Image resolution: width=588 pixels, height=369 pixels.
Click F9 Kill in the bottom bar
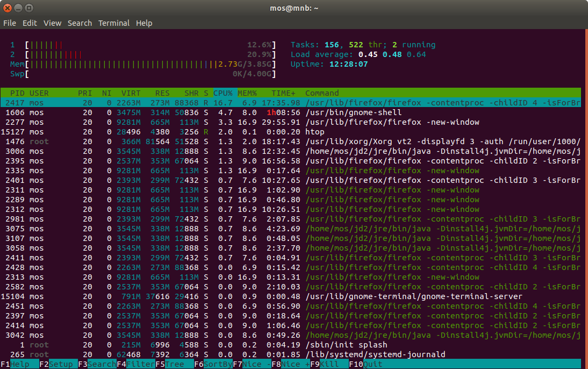click(329, 364)
